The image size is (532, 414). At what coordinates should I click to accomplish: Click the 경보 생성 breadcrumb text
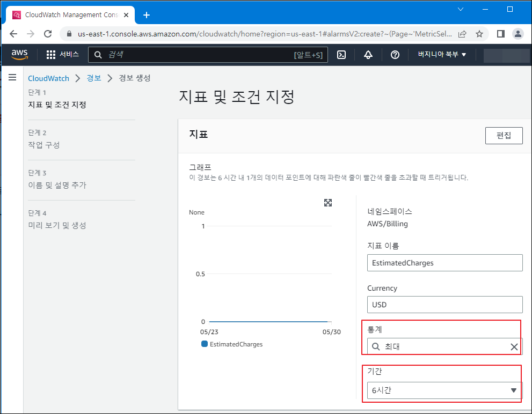tap(135, 78)
